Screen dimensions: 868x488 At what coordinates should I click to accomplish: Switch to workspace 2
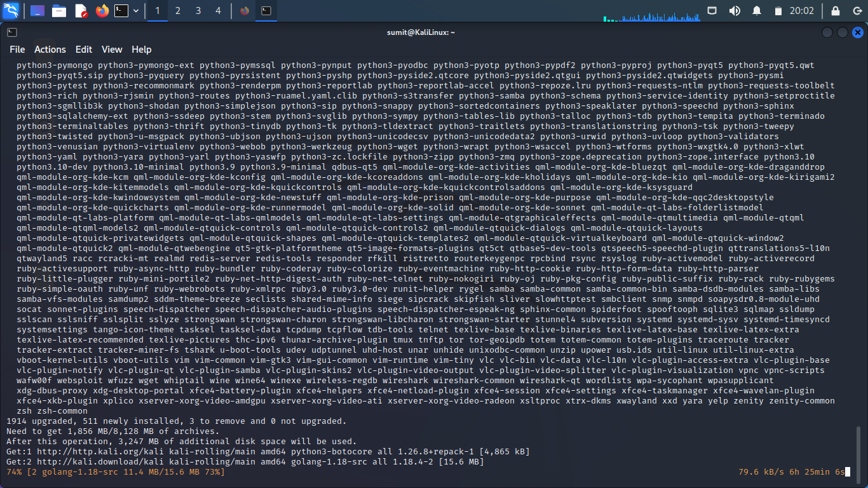pyautogui.click(x=178, y=11)
